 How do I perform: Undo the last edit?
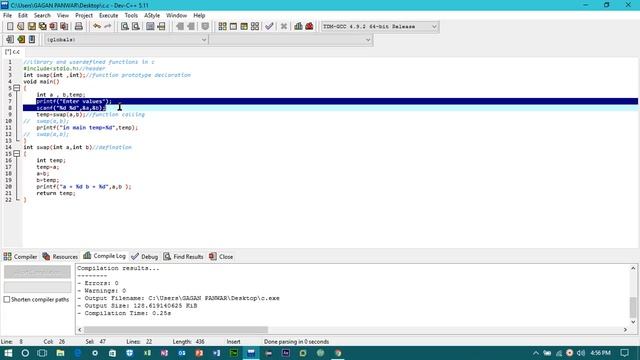pyautogui.click(x=97, y=27)
